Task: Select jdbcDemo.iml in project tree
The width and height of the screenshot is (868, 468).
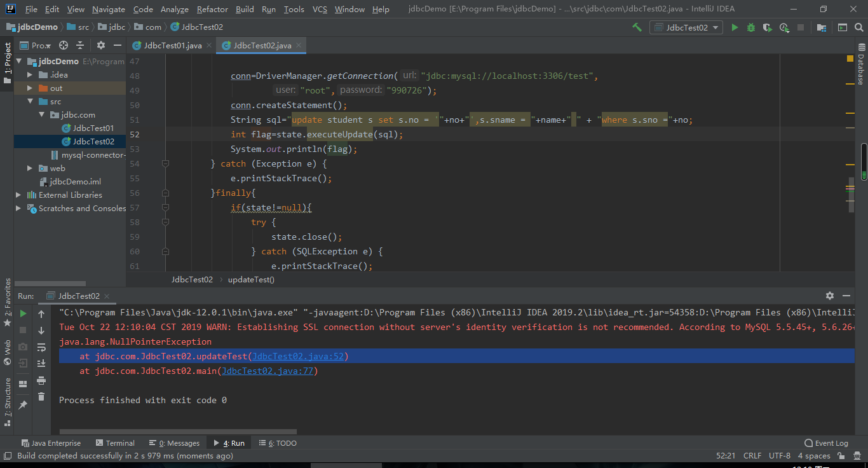Action: coord(75,182)
